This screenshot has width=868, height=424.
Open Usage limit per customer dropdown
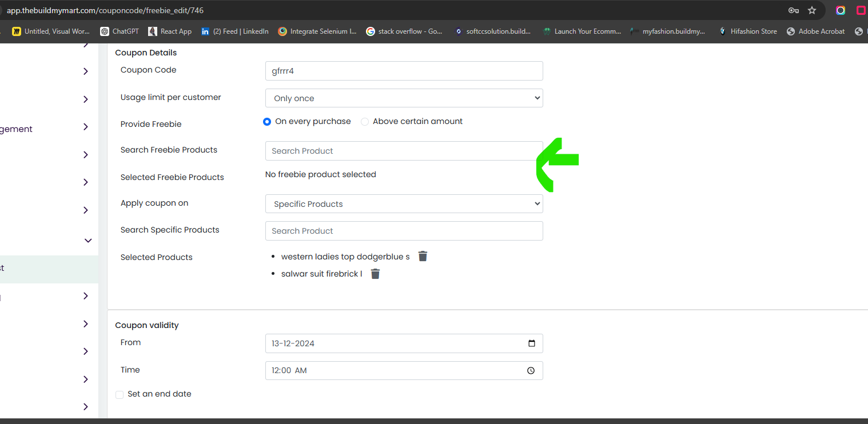tap(404, 98)
